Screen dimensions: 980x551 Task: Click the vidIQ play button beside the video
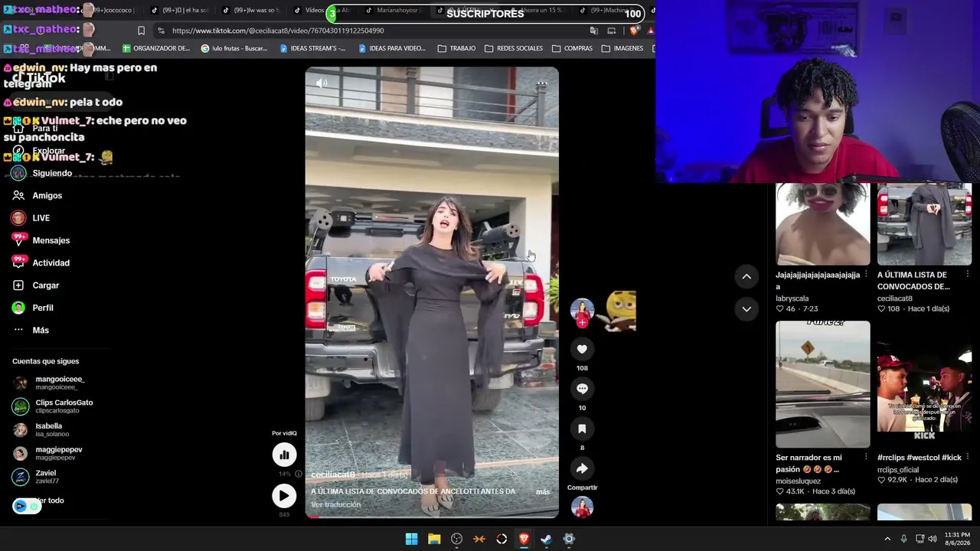pyautogui.click(x=284, y=496)
